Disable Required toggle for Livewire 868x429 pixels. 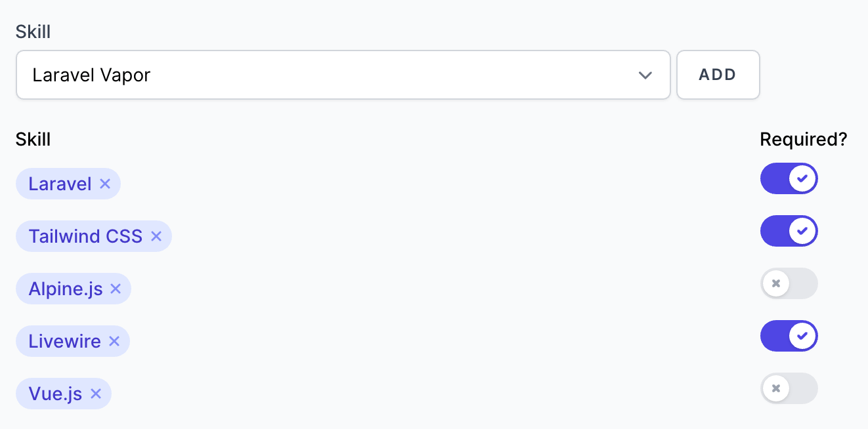pyautogui.click(x=789, y=336)
